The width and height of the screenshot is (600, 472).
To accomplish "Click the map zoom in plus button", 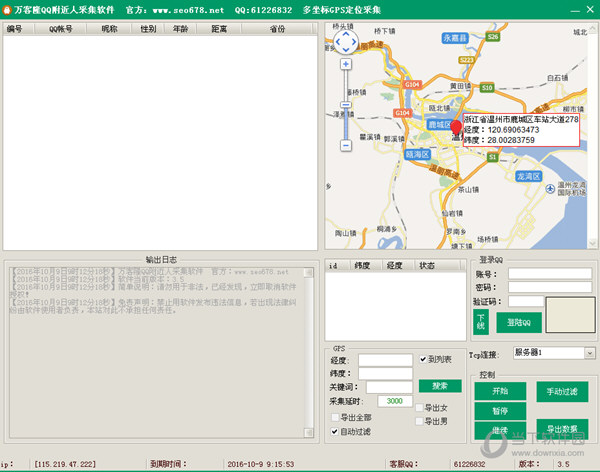I will [346, 64].
